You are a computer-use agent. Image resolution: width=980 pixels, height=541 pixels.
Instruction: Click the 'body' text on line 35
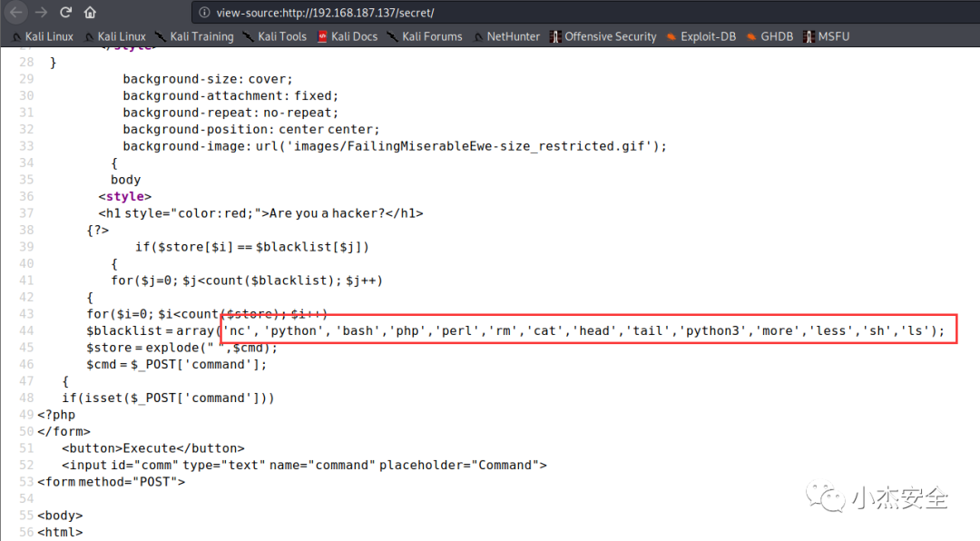[x=125, y=180]
